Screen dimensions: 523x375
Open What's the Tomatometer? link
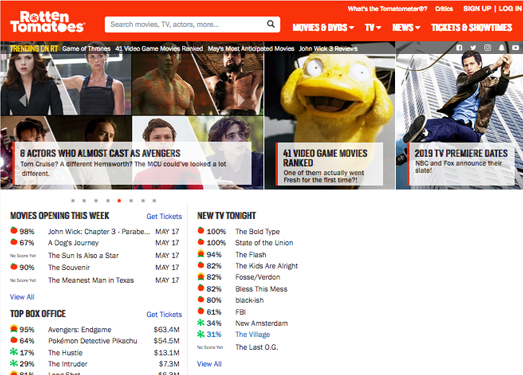[x=387, y=9]
